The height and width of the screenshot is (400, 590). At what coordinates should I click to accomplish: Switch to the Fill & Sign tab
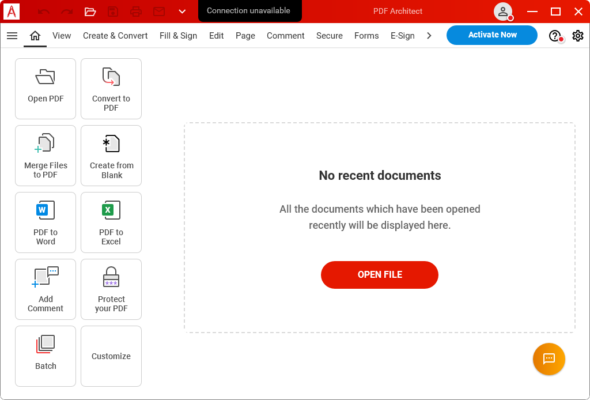click(178, 36)
